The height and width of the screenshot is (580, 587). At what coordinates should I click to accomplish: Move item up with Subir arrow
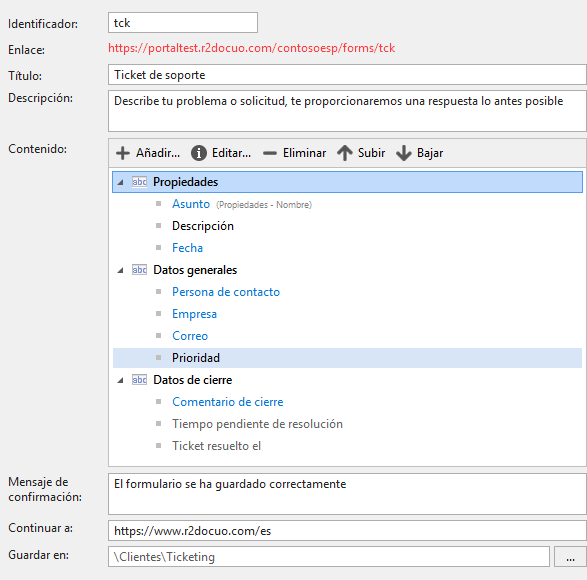[345, 153]
